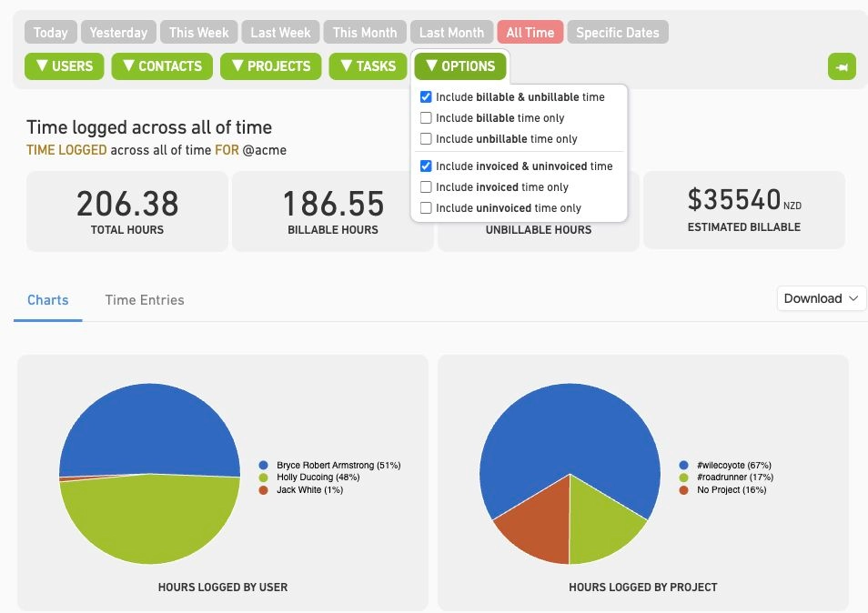Image resolution: width=868 pixels, height=613 pixels.
Task: Click blue Bryce slice in user pie
Action: 149,428
